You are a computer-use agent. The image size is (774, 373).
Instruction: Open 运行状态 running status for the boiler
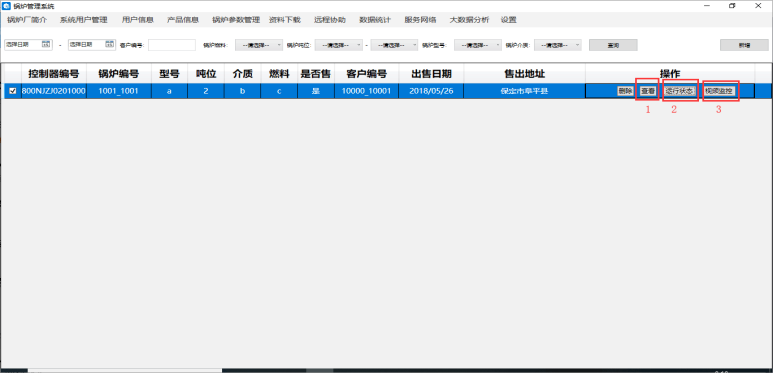(x=680, y=91)
